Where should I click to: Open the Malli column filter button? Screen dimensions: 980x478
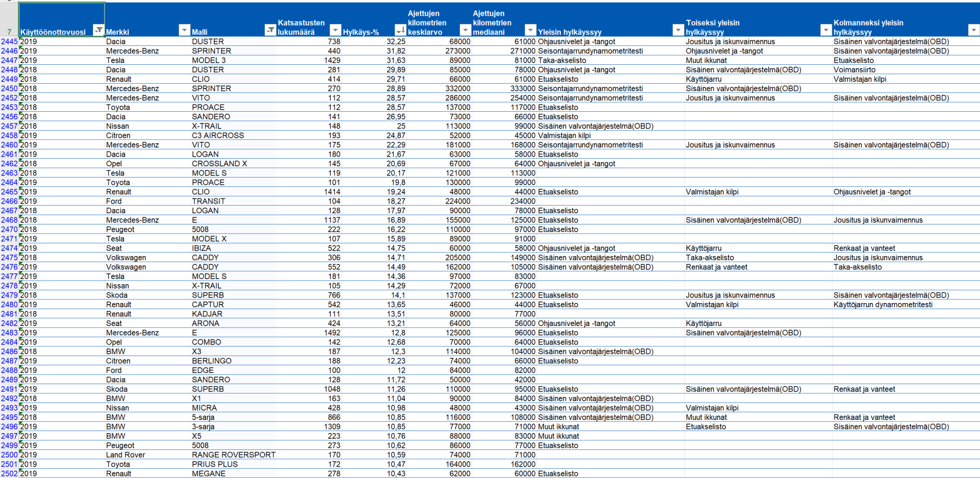[270, 30]
